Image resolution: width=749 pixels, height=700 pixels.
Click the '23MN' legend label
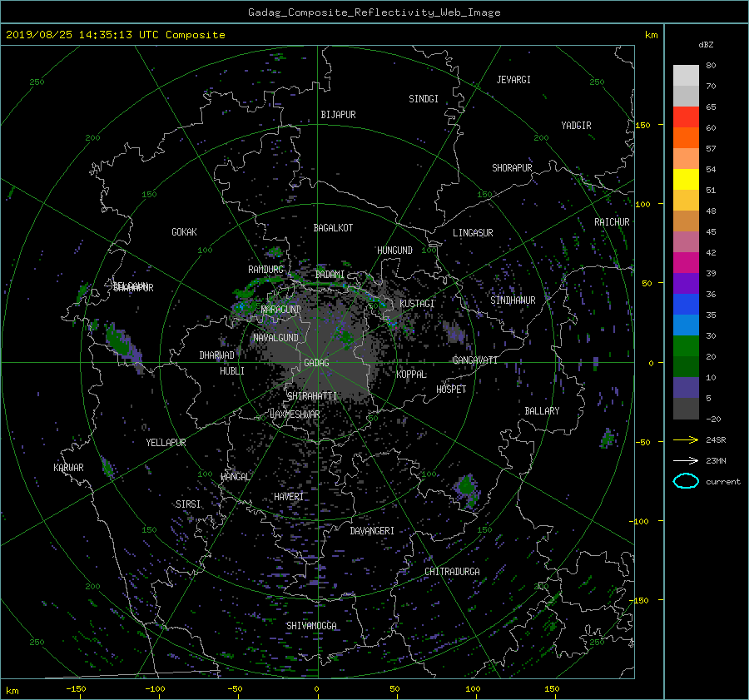(x=716, y=460)
